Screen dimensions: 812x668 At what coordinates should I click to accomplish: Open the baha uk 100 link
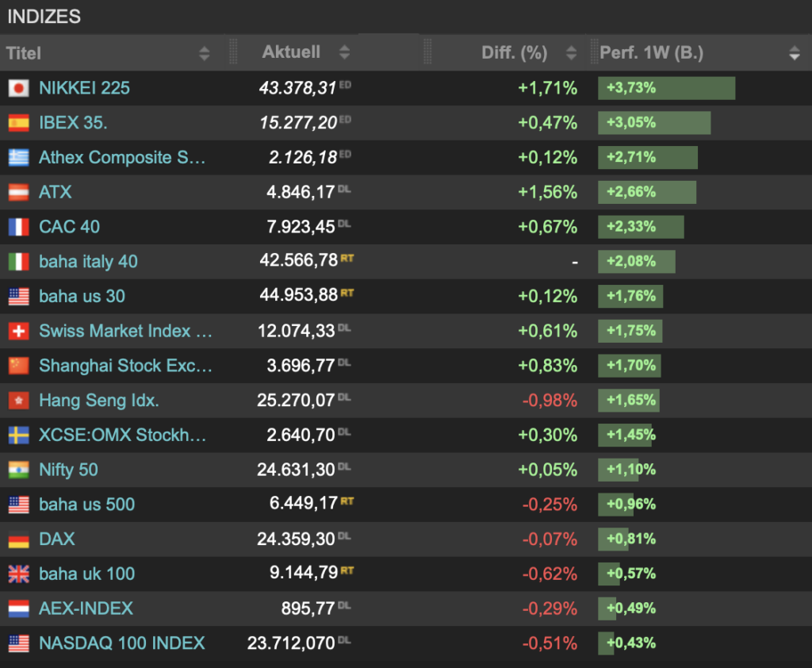coord(87,574)
